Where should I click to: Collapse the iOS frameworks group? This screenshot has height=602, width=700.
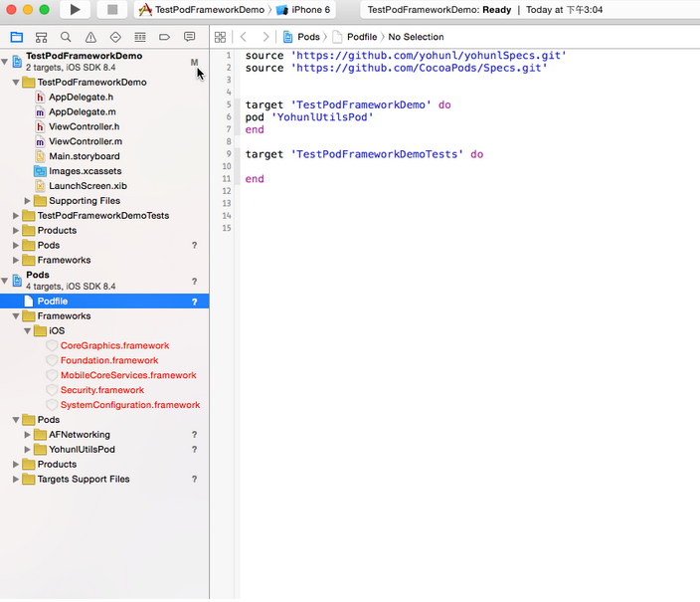click(x=28, y=331)
